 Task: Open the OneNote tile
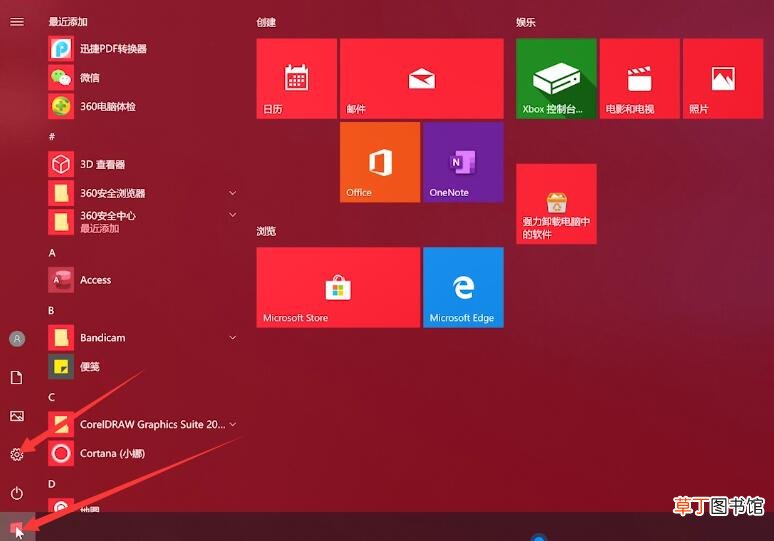pyautogui.click(x=463, y=162)
